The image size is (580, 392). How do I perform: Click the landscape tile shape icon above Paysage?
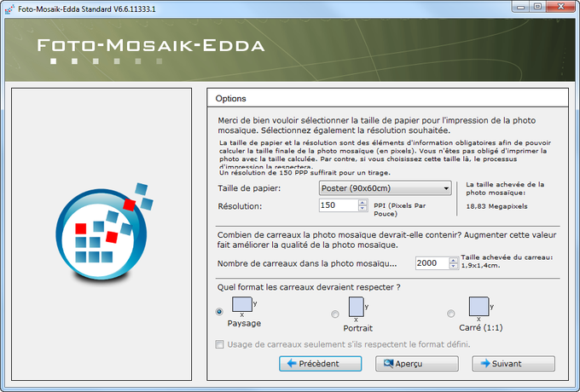coord(242,304)
